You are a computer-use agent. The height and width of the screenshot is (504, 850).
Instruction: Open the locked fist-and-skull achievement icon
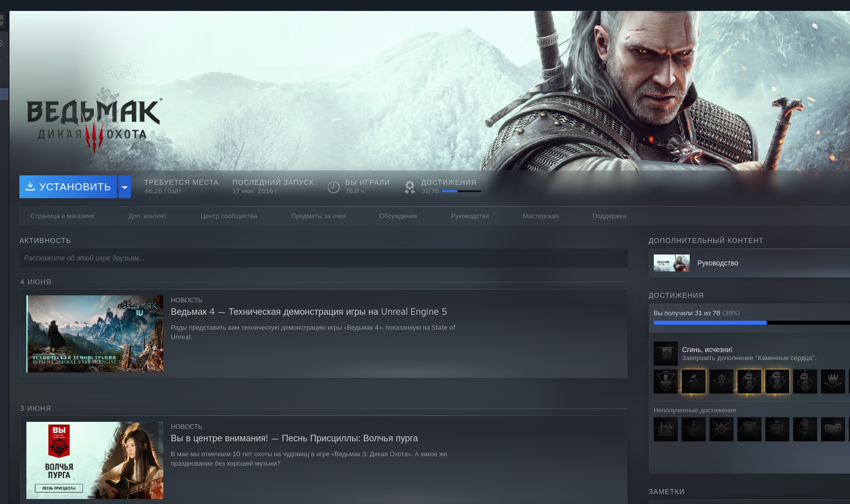tap(805, 429)
